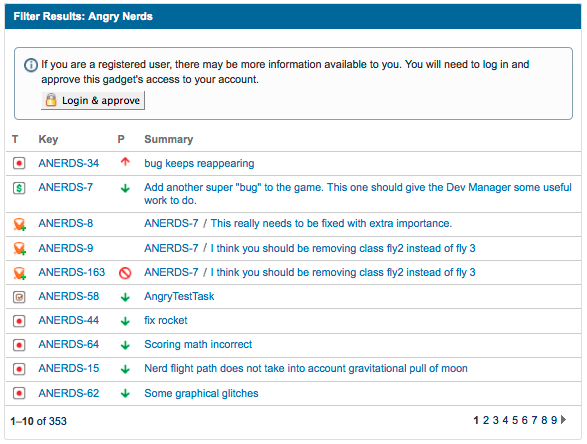Image resolution: width=587 pixels, height=444 pixels.
Task: Open the 'Some graphical glitches' issue
Action: pos(201,393)
